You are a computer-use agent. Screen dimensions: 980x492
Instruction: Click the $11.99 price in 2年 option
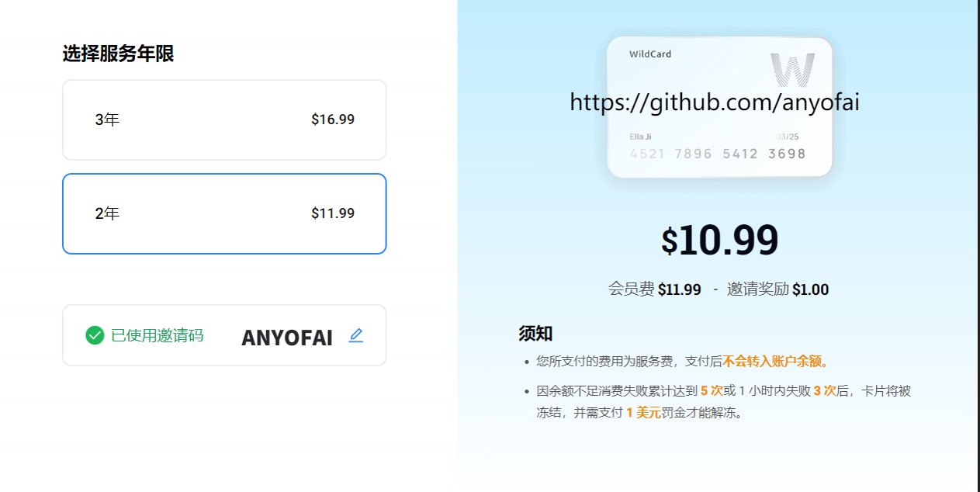[333, 213]
